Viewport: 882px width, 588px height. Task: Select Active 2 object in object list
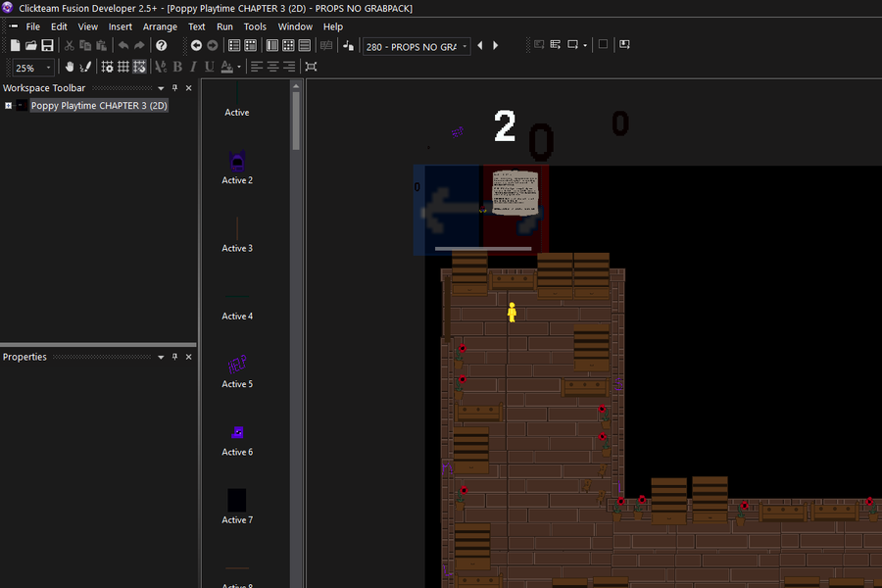click(237, 168)
